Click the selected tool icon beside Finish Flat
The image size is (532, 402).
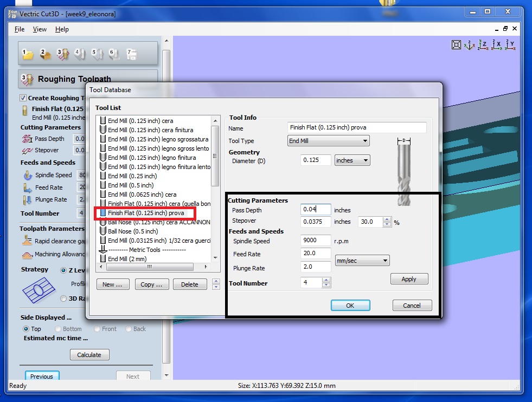coord(25,111)
